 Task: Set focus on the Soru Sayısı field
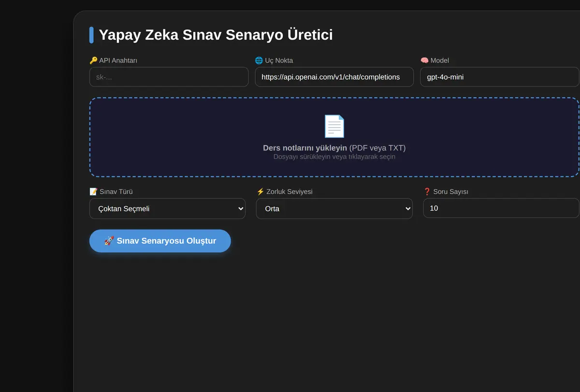click(501, 208)
